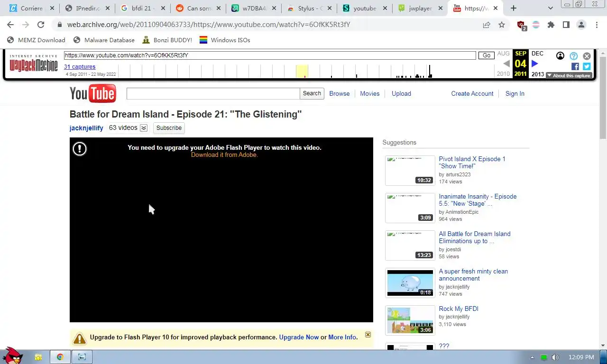Reload the page with the refresh icon
The image size is (607, 364).
[41, 25]
